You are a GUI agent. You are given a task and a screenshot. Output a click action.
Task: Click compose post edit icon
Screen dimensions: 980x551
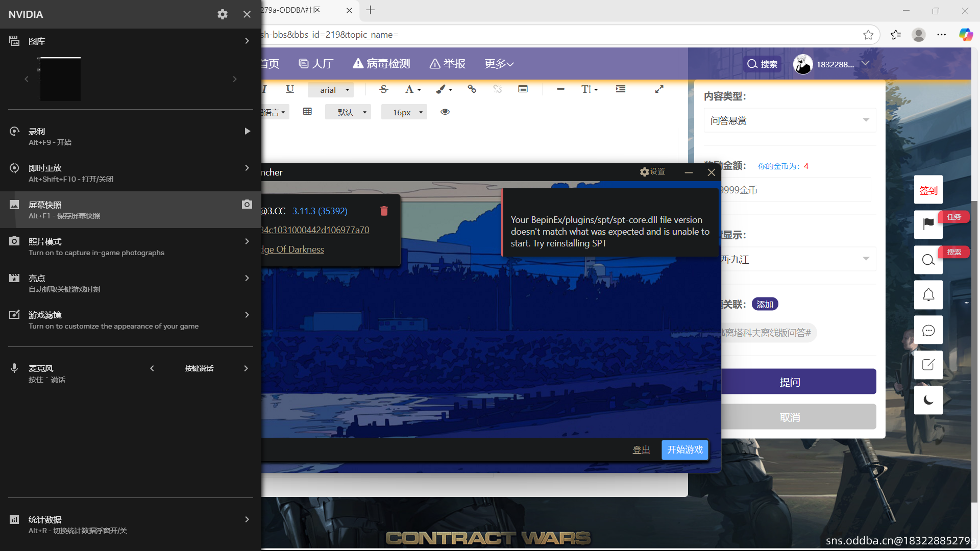coord(928,365)
